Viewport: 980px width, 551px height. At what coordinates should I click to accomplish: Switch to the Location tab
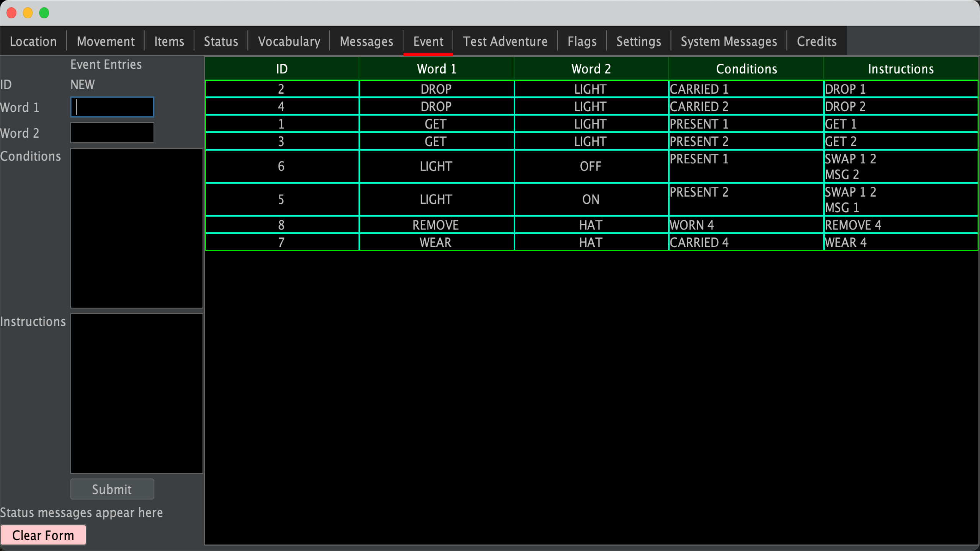tap(33, 41)
